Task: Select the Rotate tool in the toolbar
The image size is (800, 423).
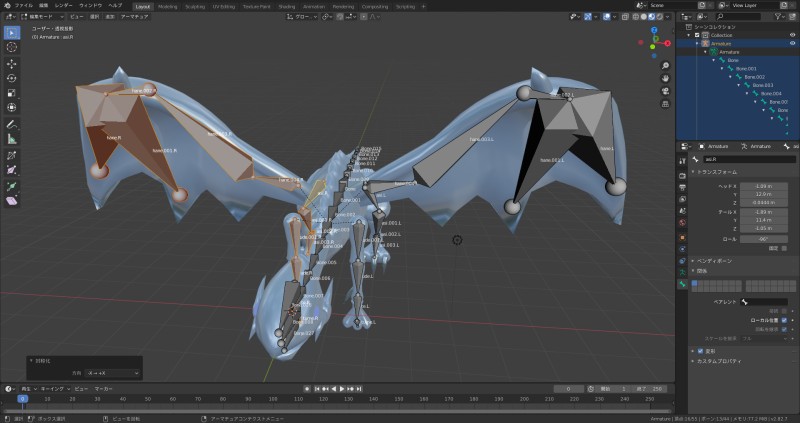Action: pyautogui.click(x=12, y=77)
